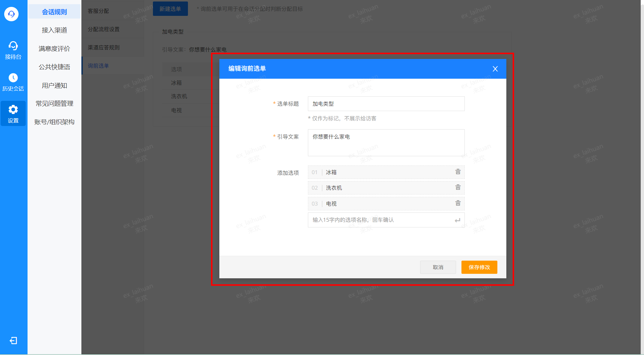The height and width of the screenshot is (357, 644).
Task: Focus the new option name input
Action: [x=386, y=220]
